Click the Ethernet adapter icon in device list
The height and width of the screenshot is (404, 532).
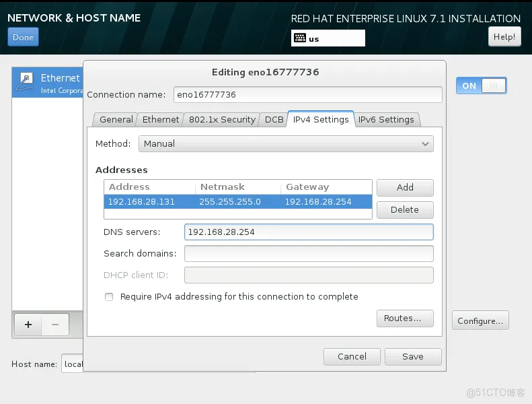(25, 82)
